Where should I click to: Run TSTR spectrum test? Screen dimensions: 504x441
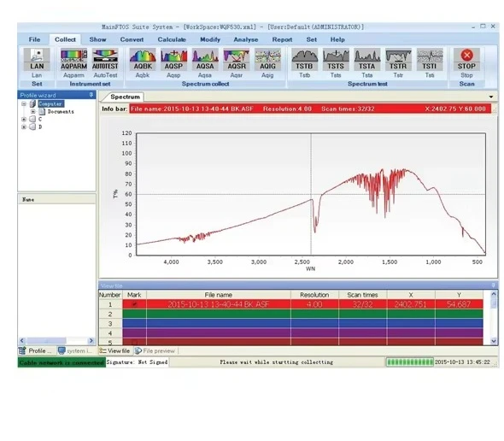coord(398,59)
